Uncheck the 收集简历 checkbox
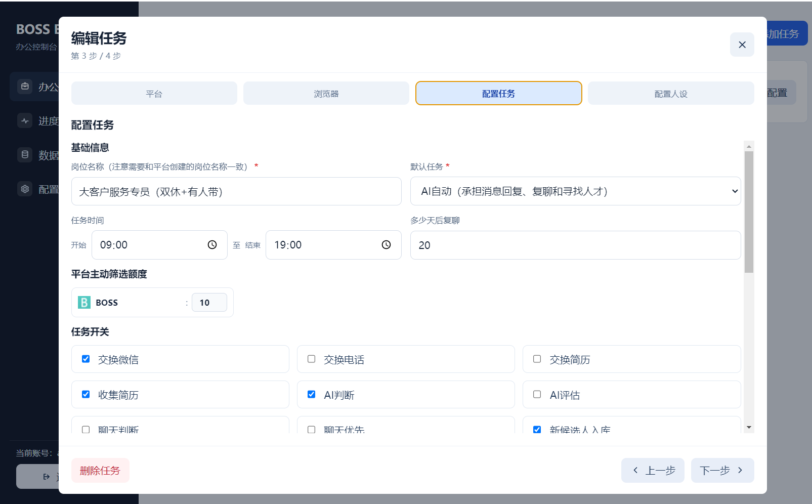The width and height of the screenshot is (812, 504). click(86, 394)
